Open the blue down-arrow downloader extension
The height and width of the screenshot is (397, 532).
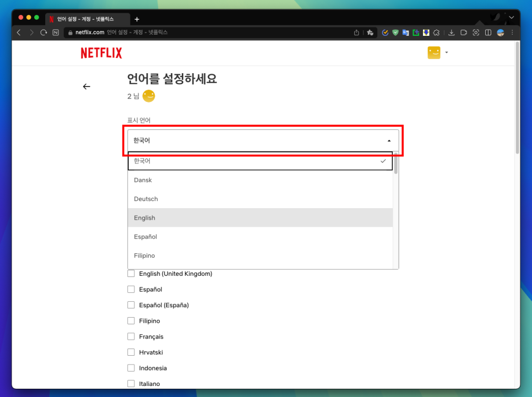click(426, 32)
